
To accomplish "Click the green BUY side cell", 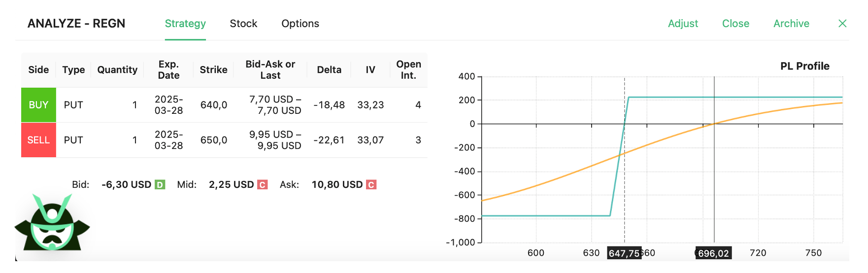I will 38,105.
